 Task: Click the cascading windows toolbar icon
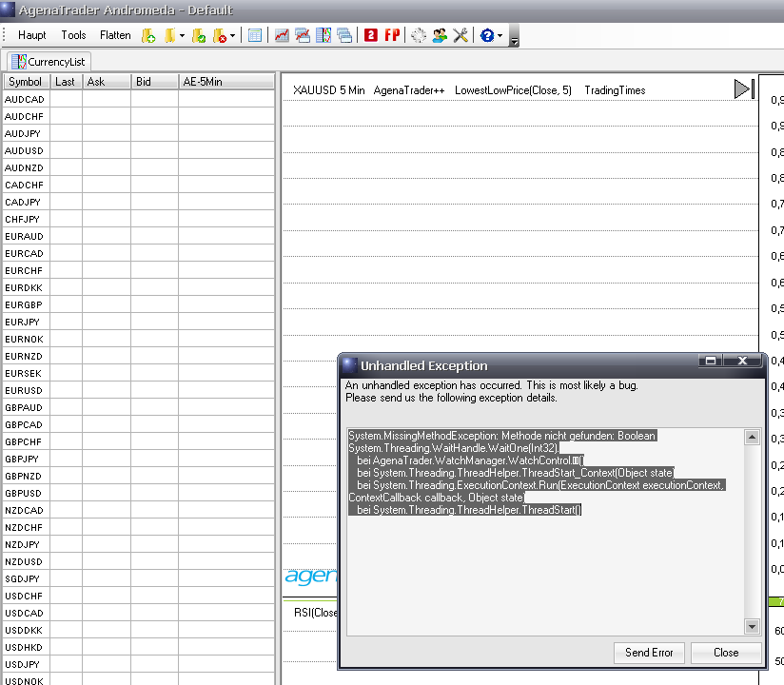coord(343,35)
